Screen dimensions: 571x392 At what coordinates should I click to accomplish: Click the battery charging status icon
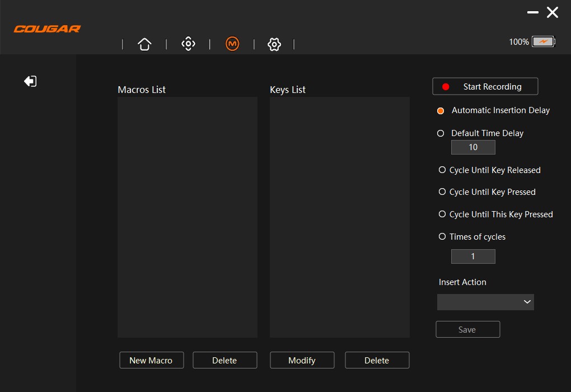pyautogui.click(x=543, y=41)
